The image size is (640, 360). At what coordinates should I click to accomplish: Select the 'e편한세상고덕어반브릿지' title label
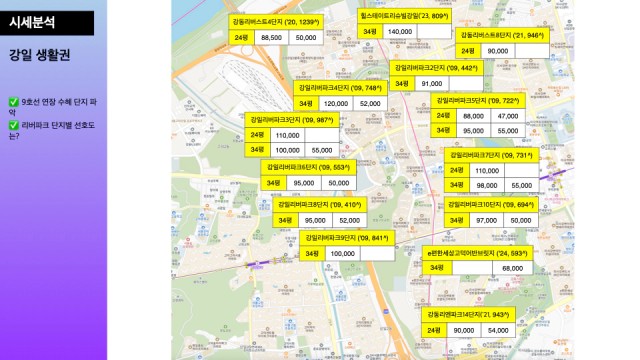(x=478, y=253)
